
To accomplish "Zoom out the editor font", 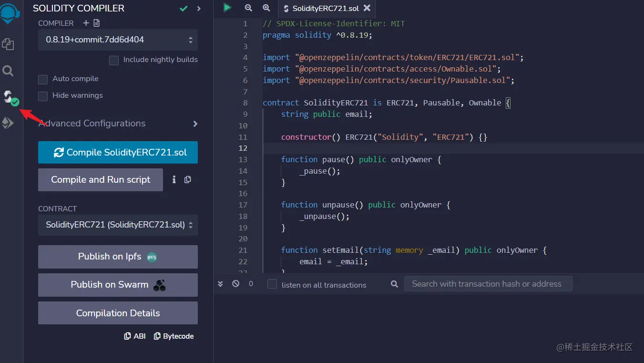I will point(248,8).
